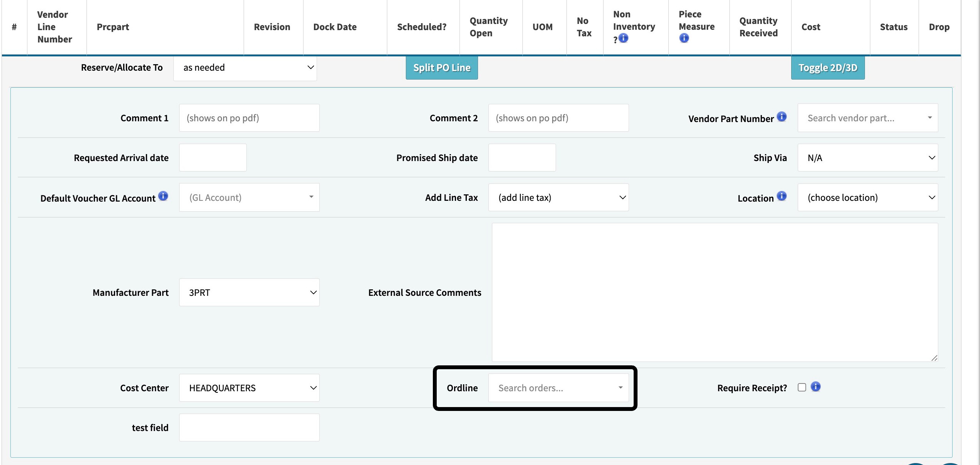The image size is (980, 465).
Task: Open the Reserve/Allocate To dropdown
Action: 245,68
